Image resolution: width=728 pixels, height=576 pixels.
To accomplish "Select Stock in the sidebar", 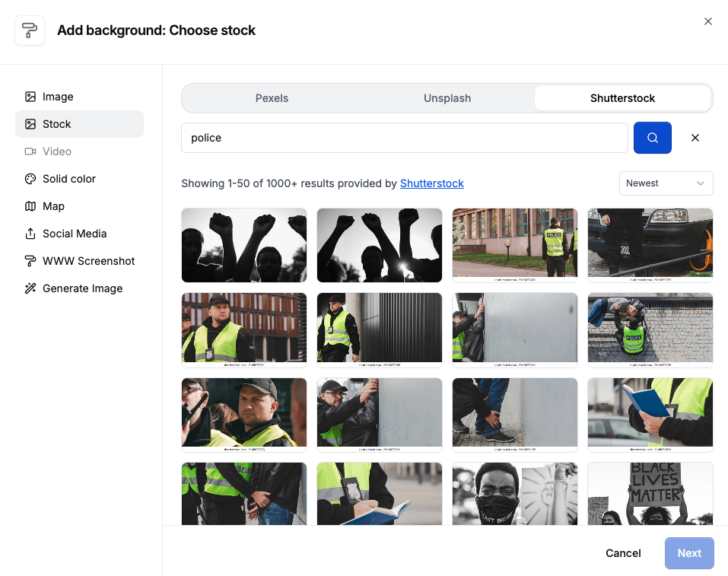I will [79, 124].
